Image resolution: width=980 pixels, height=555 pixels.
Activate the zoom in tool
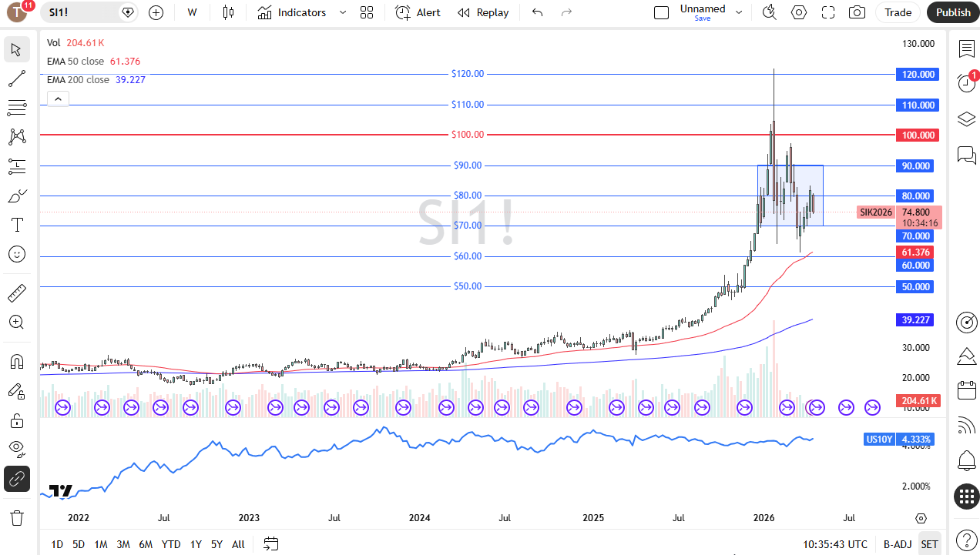pos(16,322)
